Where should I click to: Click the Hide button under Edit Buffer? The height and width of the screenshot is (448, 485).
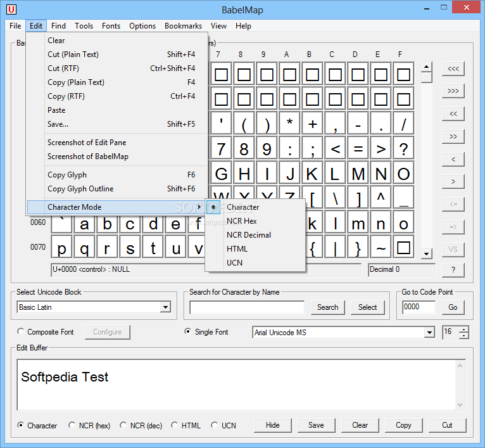pos(272,425)
